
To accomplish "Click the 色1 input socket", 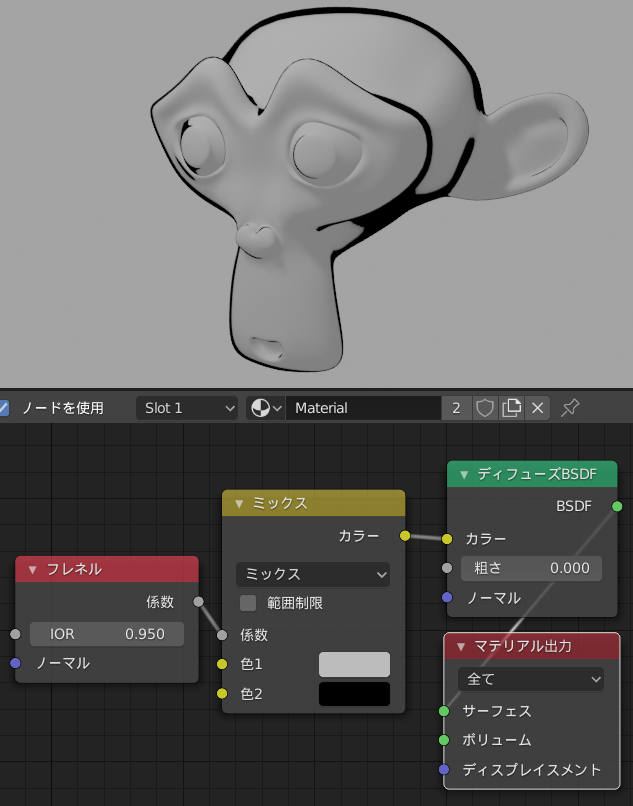I will click(222, 664).
